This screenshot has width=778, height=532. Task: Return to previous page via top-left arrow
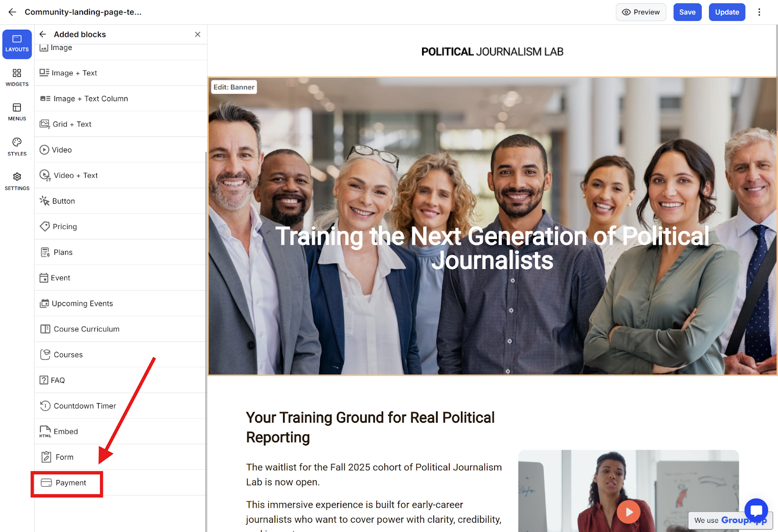pos(12,12)
